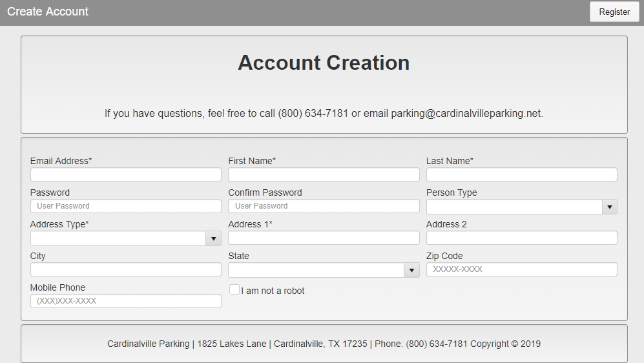Click the Address 1 input field
Viewport: 644px width, 363px height.
coord(324,238)
